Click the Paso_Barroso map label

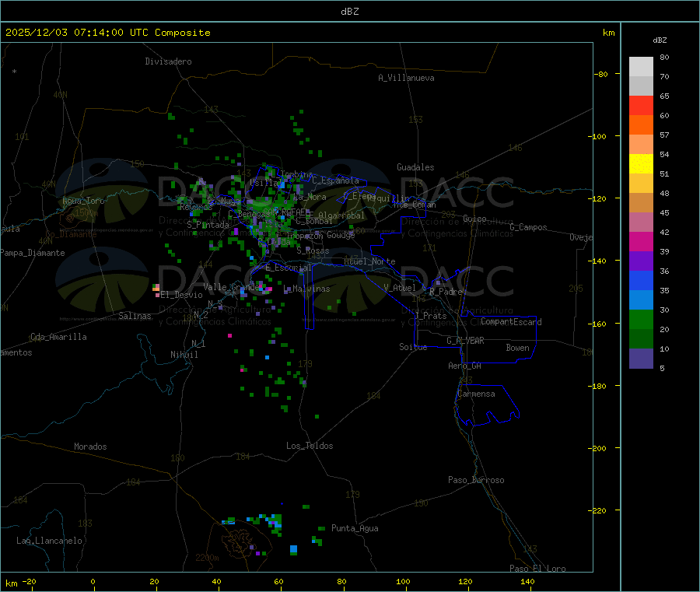[x=476, y=480]
